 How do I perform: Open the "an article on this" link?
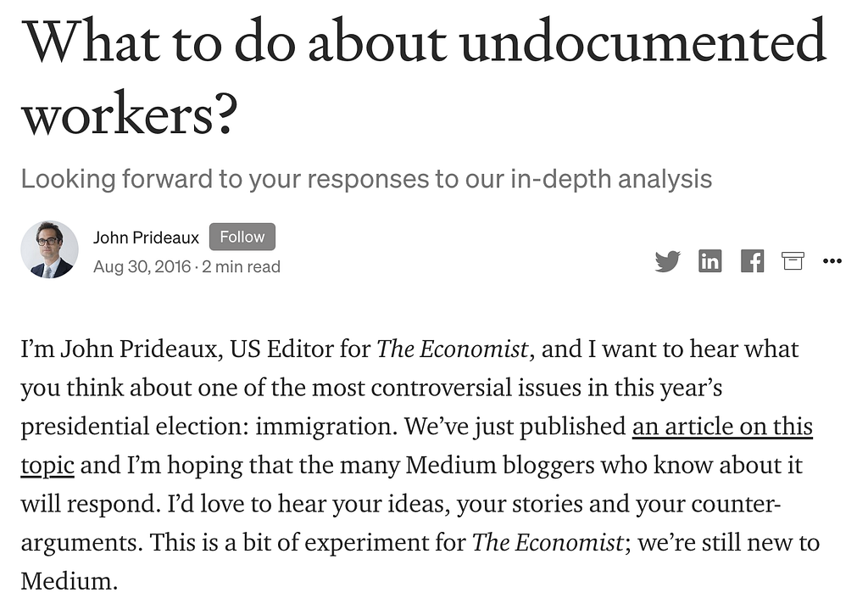coord(722,427)
